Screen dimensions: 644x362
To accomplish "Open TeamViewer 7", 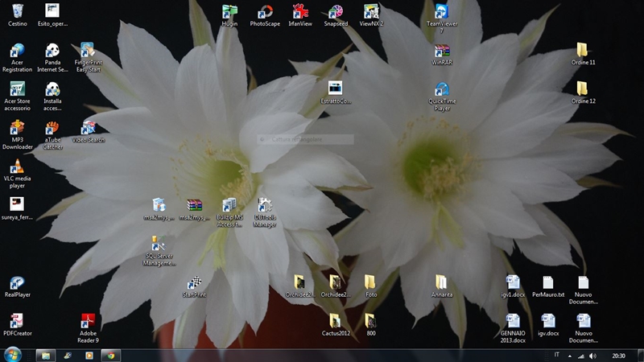I will 441,19.
